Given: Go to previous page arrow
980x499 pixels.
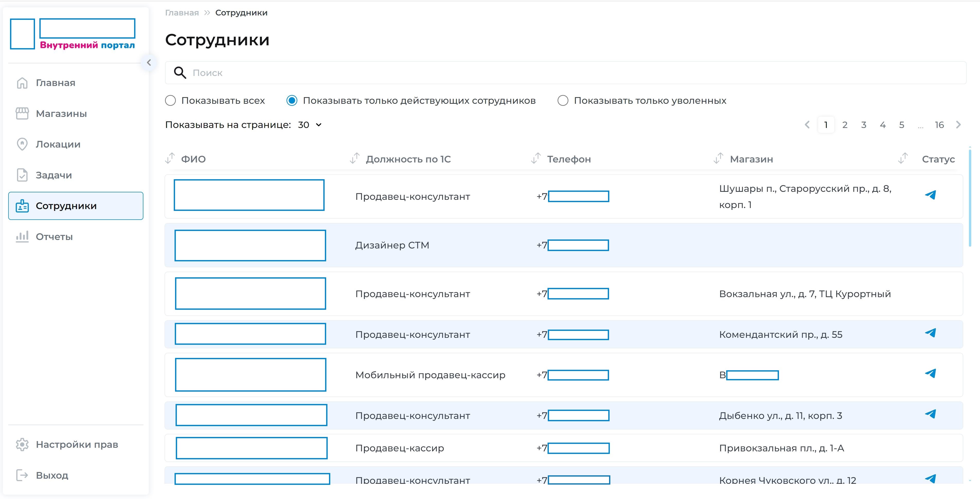Looking at the screenshot, I should point(807,125).
